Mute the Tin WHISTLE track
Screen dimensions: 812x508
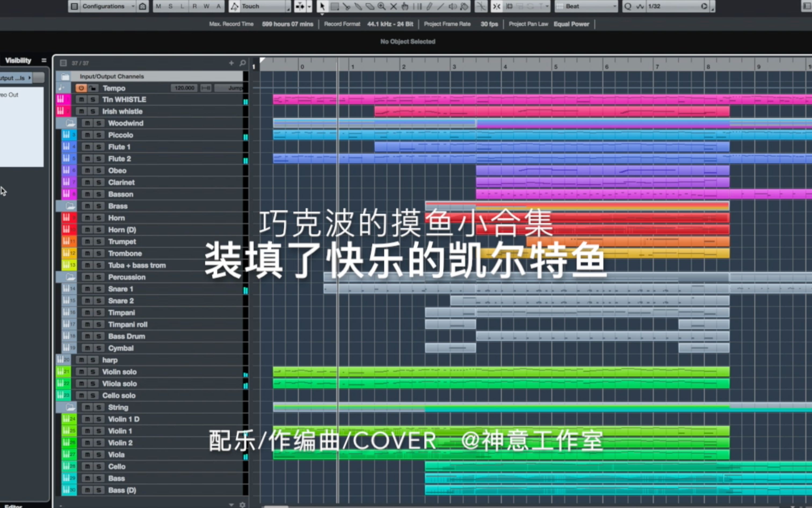click(81, 99)
